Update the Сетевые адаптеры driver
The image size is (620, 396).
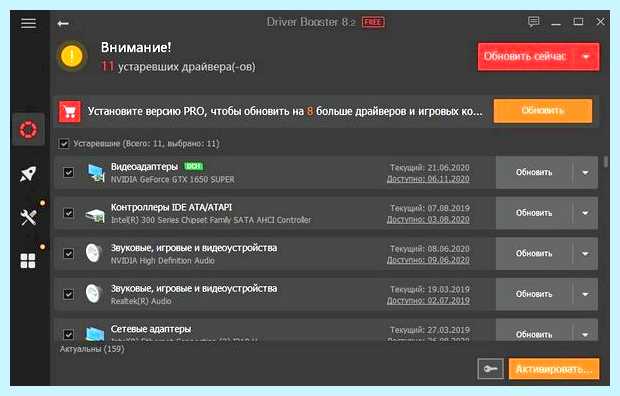[x=534, y=335]
